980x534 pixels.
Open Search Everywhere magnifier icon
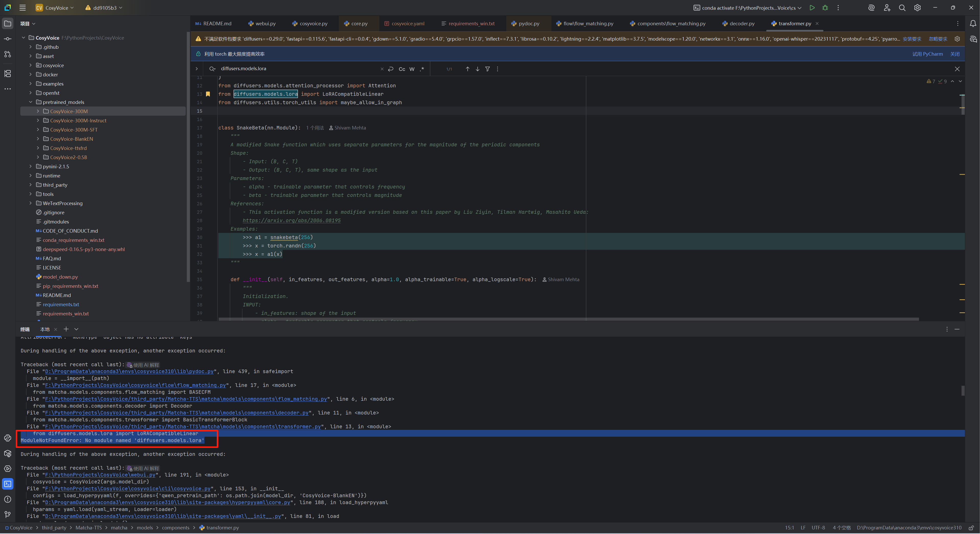coord(902,8)
